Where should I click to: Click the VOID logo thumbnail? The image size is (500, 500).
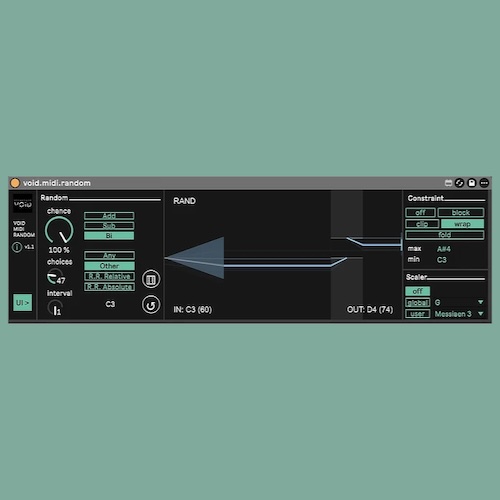(x=23, y=204)
